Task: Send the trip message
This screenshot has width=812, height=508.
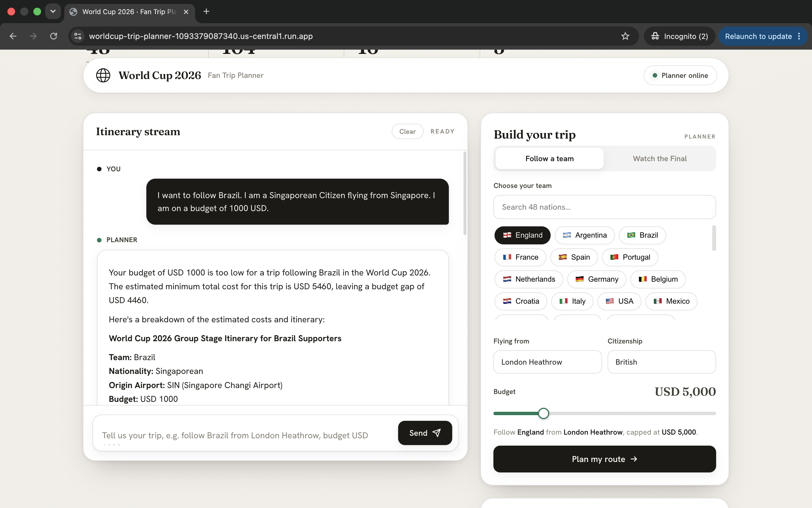Action: pos(425,433)
